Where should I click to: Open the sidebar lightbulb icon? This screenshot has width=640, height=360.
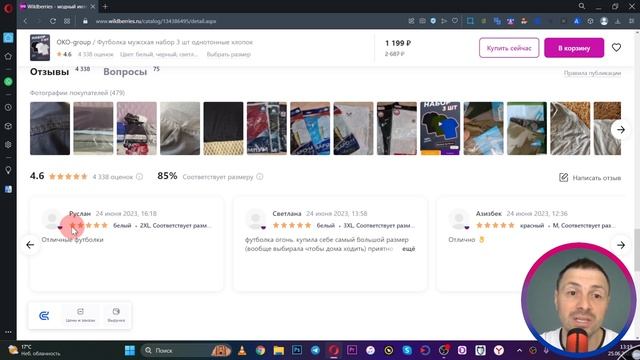[x=8, y=171]
